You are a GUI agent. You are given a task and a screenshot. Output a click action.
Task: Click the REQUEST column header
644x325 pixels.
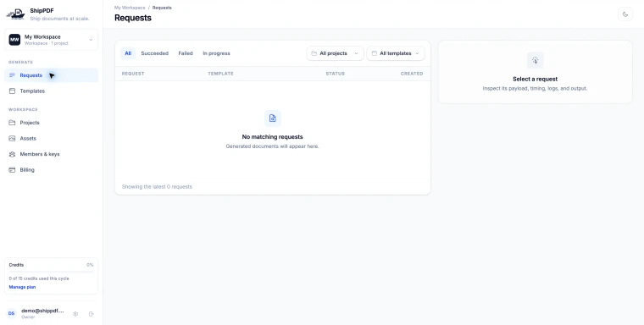point(133,74)
